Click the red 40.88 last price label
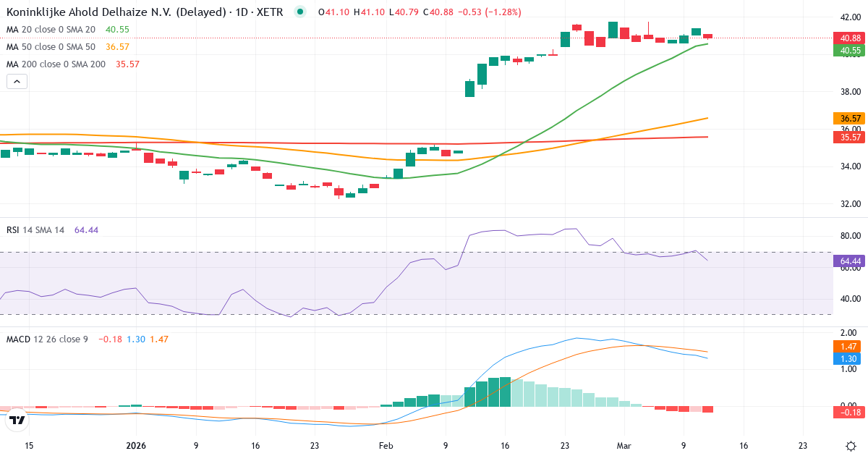 tap(849, 36)
